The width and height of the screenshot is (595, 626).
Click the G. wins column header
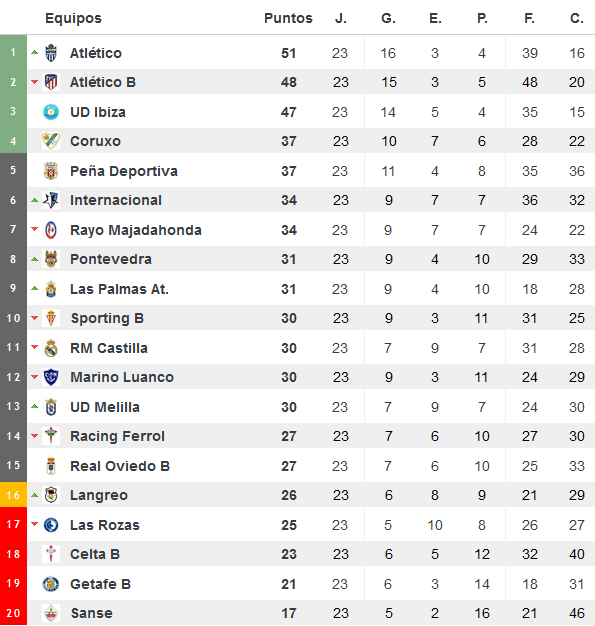coord(388,18)
